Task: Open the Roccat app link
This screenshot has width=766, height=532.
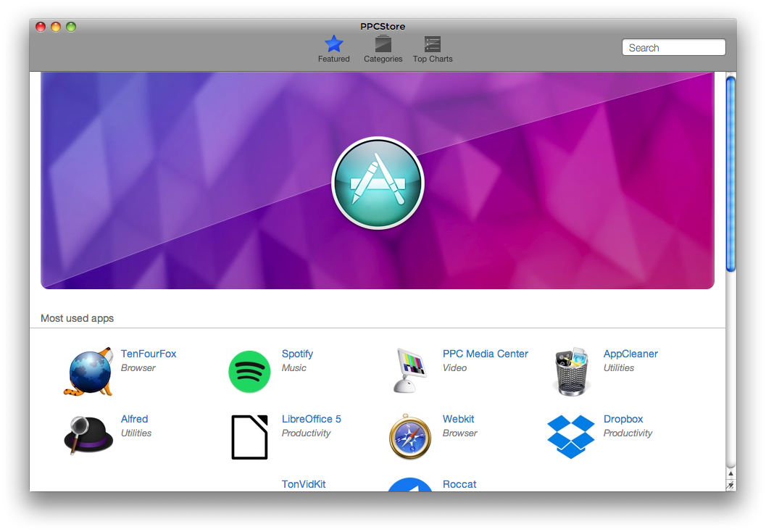Action: point(459,484)
